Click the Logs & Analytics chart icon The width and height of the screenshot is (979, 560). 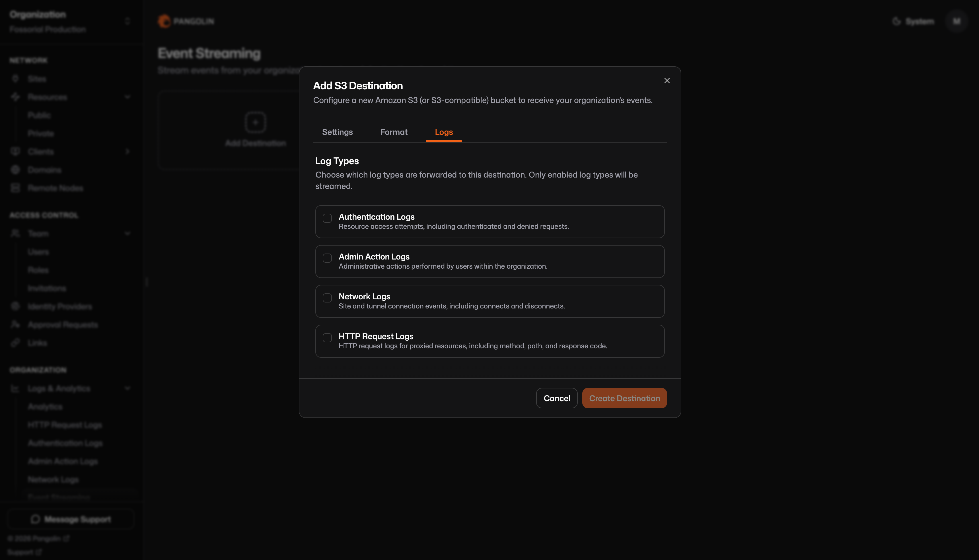(x=15, y=388)
